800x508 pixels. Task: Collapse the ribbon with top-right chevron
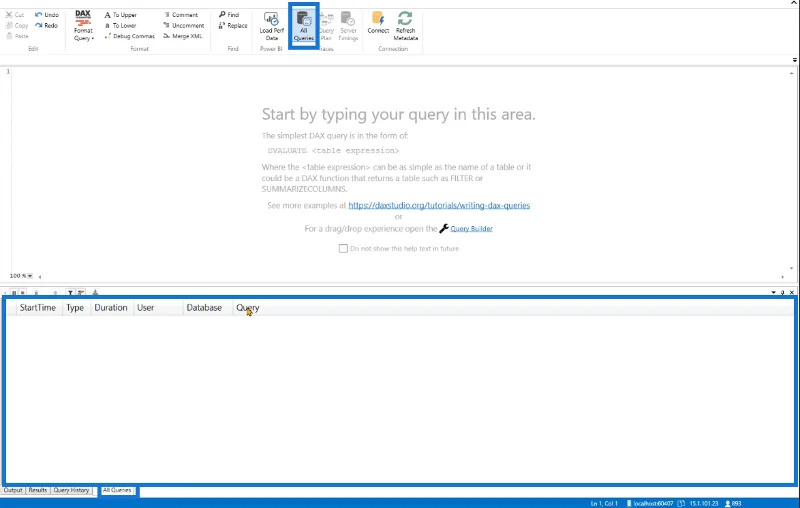click(x=794, y=3)
